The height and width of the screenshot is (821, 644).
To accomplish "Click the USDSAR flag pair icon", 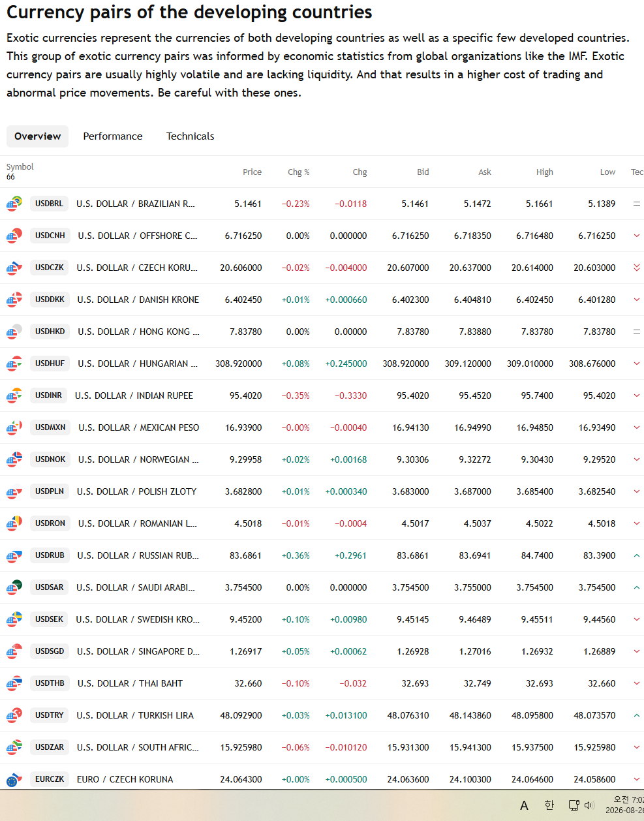I will click(14, 587).
